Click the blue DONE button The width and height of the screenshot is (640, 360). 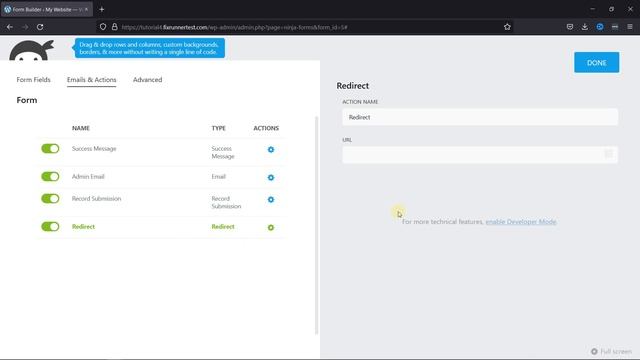click(596, 62)
